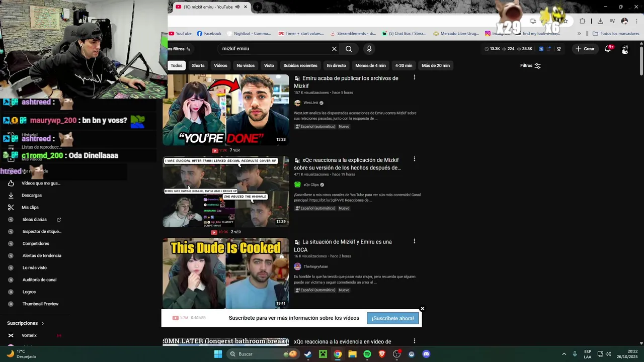644x362 pixels.
Task: Open the WestJett channel link
Action: [310, 103]
